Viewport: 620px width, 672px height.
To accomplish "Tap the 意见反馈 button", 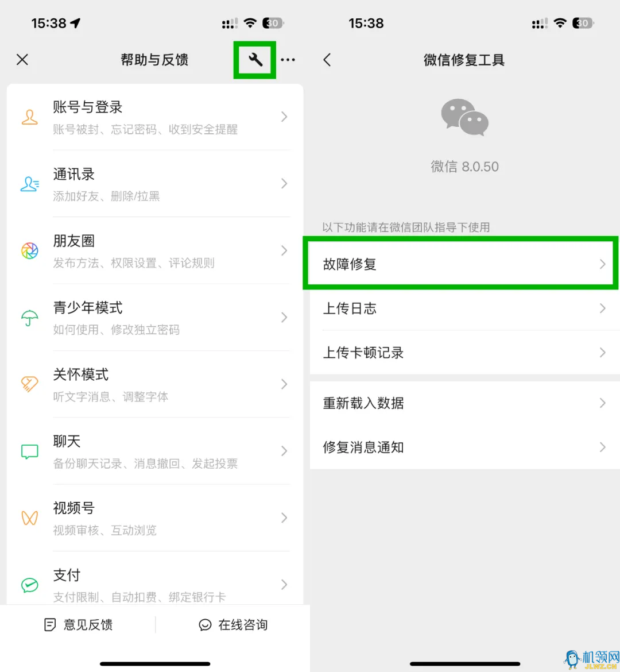I will click(x=79, y=624).
